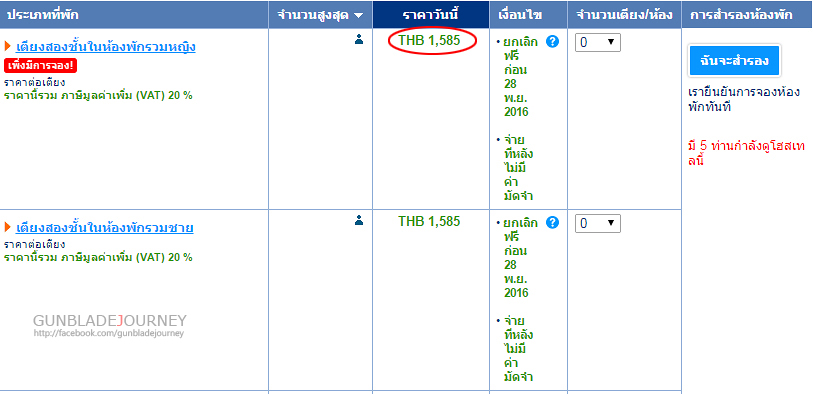Click the การสำรองห้องพัก column header
The image size is (813, 394).
pyautogui.click(x=741, y=15)
